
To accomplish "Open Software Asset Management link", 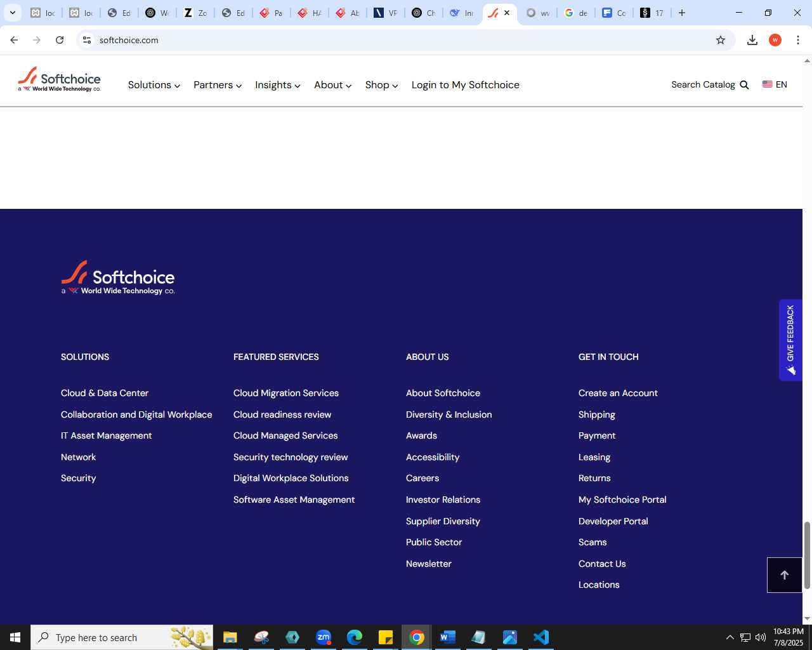I will [x=294, y=500].
